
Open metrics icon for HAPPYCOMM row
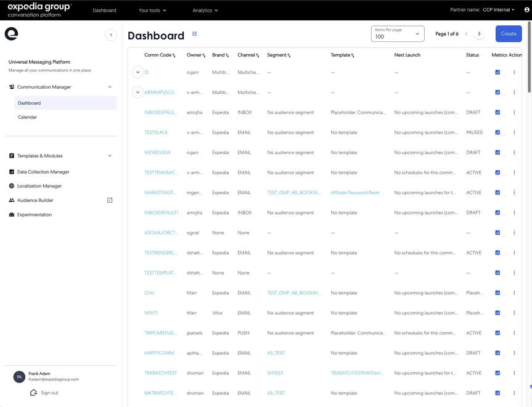click(x=497, y=353)
